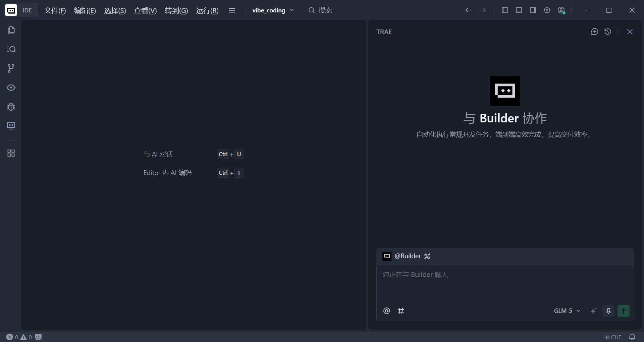The height and width of the screenshot is (342, 644).
Task: Open the 转到(G) menu
Action: tap(176, 10)
